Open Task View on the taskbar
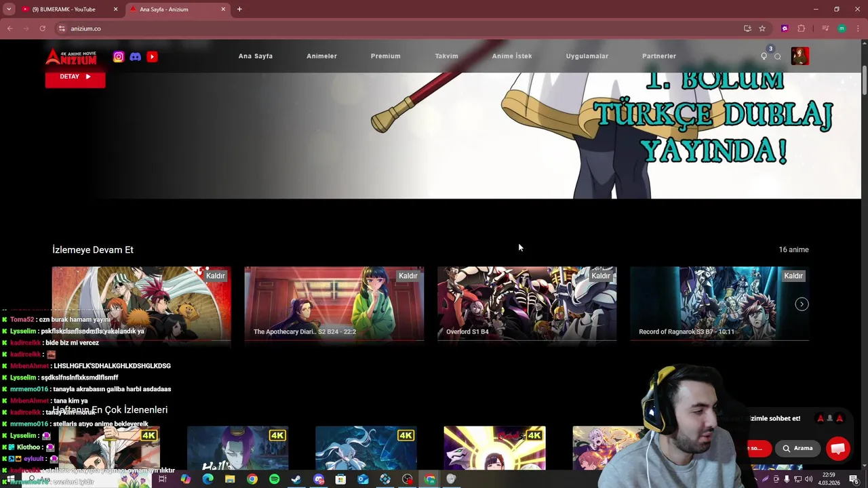Screen dimensions: 868x488 pyautogui.click(x=163, y=479)
